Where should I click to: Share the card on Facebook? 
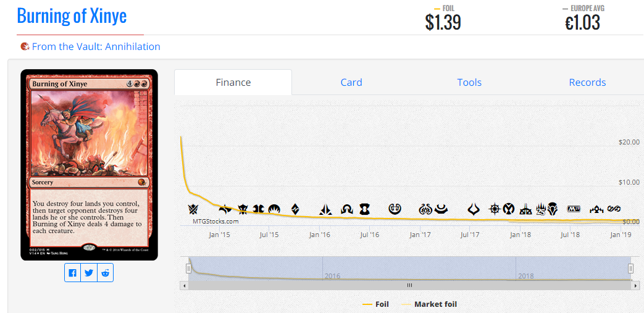click(73, 273)
